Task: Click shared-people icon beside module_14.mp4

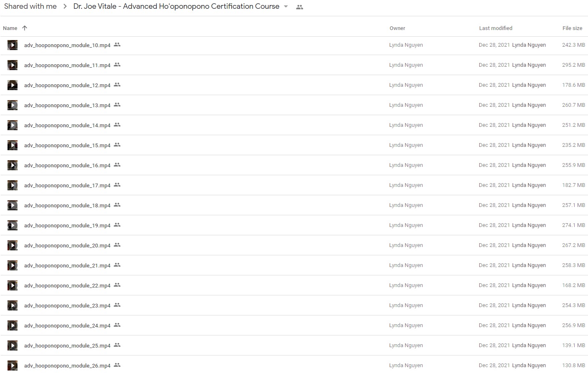Action: pos(117,125)
